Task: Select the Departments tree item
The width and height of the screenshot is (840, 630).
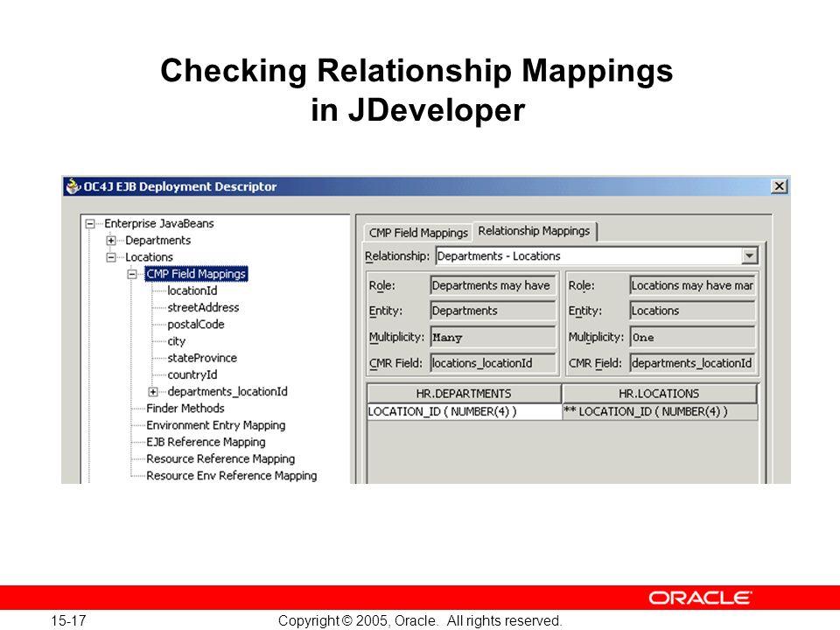Action: point(158,241)
